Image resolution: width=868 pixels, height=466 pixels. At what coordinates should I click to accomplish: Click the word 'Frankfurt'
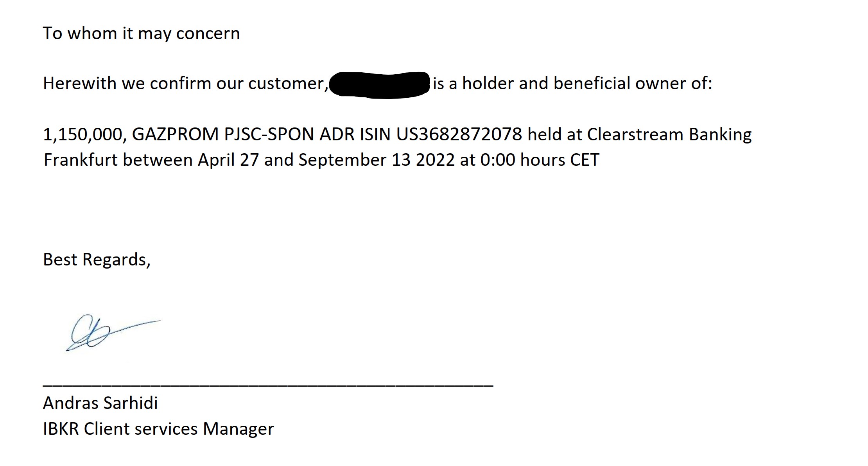[x=81, y=160]
